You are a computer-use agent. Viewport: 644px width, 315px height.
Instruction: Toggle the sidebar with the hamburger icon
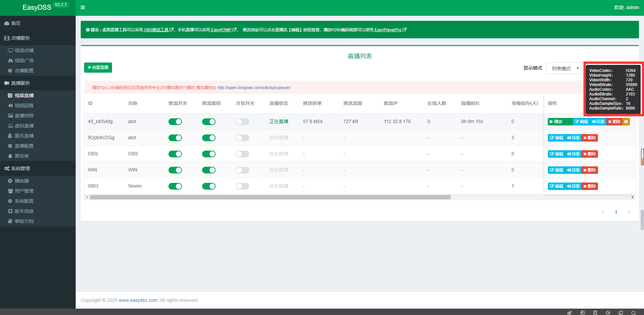pyautogui.click(x=83, y=7)
